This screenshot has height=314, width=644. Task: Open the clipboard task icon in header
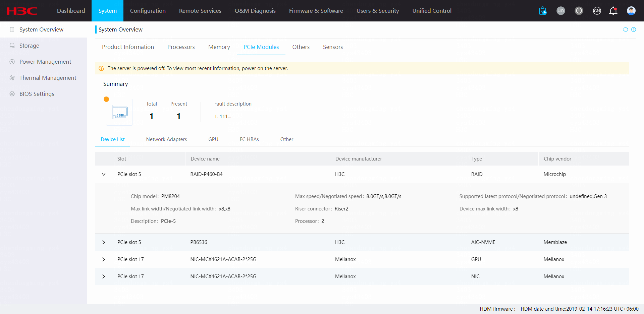(x=543, y=11)
